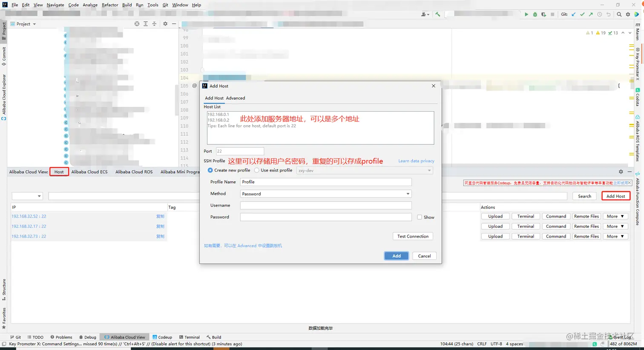Click the Advanced jump-server hint link
The image size is (644, 350).
pyautogui.click(x=243, y=246)
